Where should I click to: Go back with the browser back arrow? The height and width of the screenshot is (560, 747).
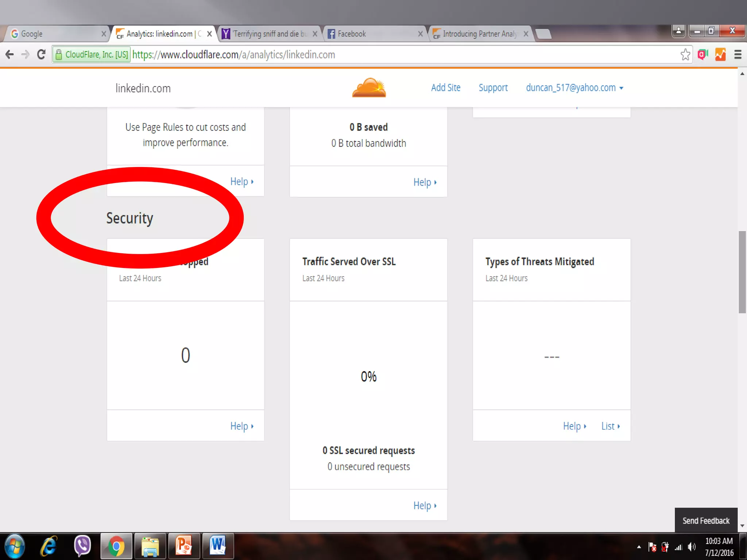tap(10, 55)
